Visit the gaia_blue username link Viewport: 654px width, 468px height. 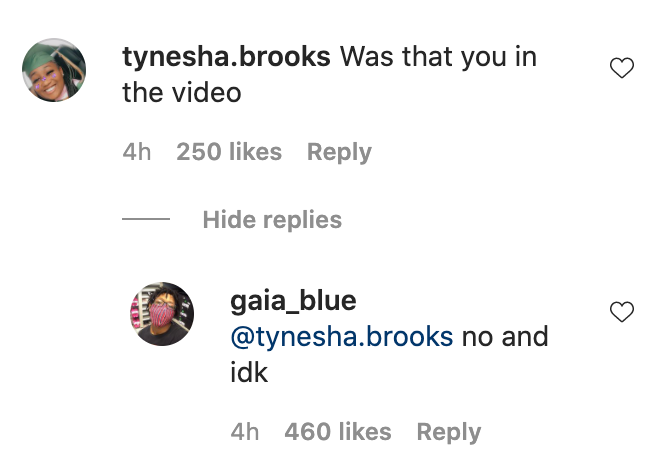point(293,300)
